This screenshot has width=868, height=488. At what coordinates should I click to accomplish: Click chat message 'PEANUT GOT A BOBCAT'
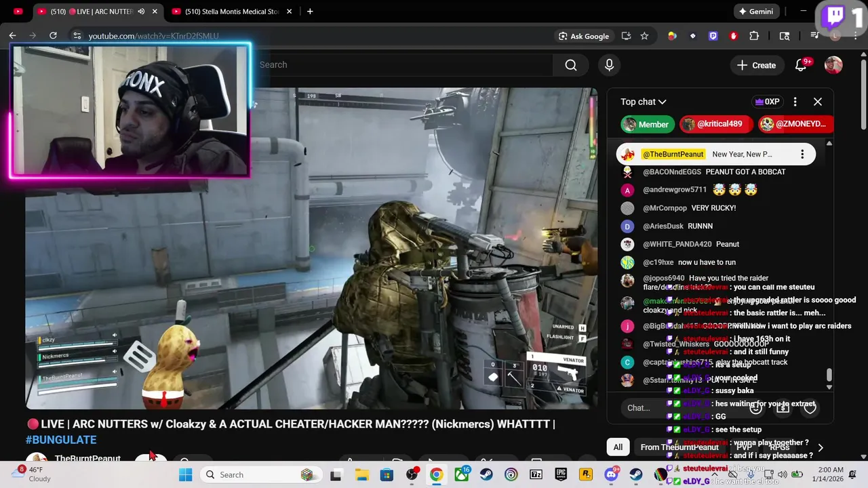point(745,172)
